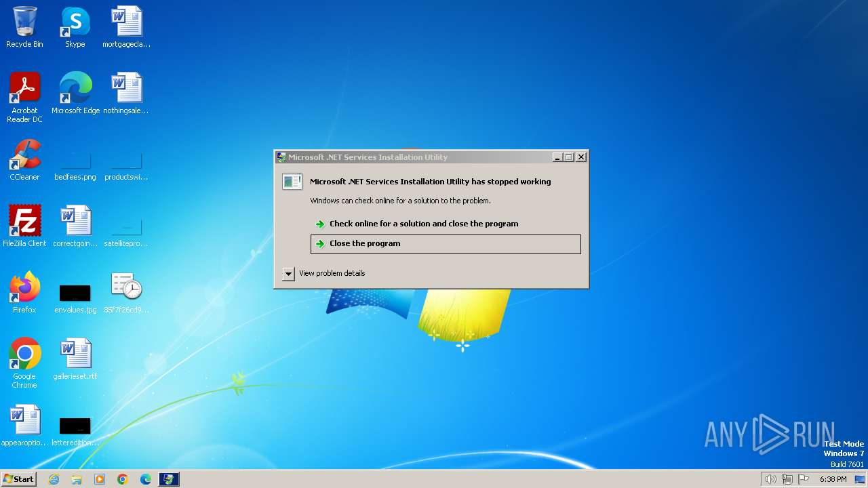Click the Show desktop button
This screenshot has height=488, width=868.
860,479
